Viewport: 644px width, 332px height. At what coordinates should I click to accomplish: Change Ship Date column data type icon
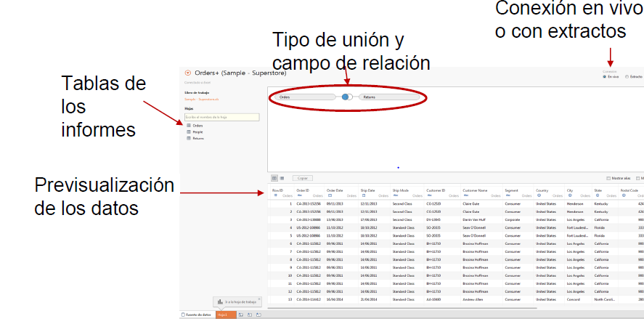364,195
